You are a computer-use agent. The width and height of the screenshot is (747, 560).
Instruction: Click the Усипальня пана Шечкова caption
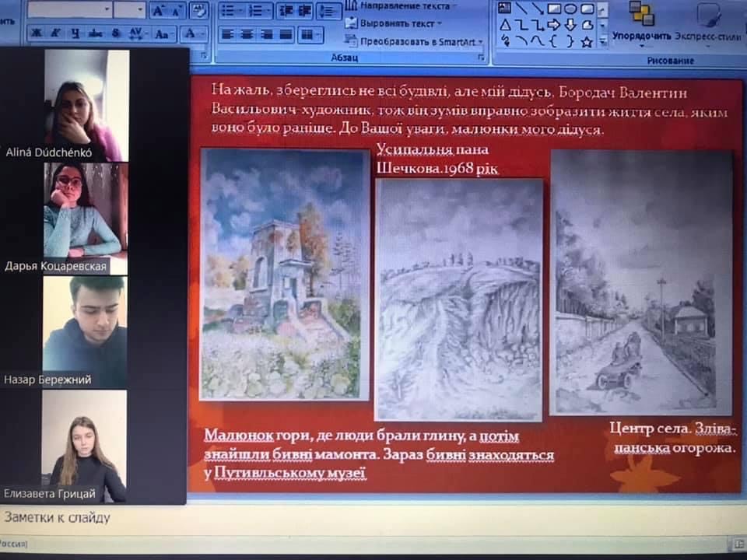[x=437, y=159]
